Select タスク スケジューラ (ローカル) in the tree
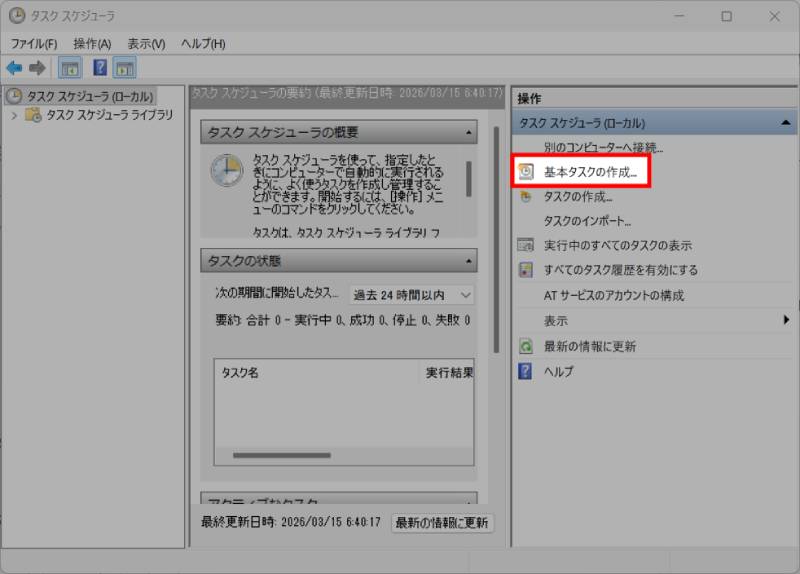Screen dimensions: 800x574 click(90, 96)
